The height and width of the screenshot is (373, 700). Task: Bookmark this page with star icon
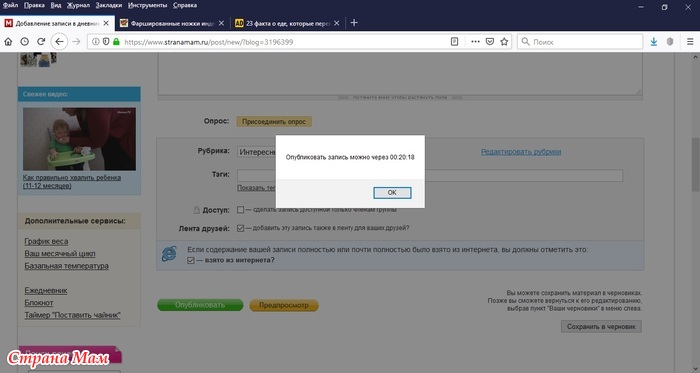click(x=504, y=41)
